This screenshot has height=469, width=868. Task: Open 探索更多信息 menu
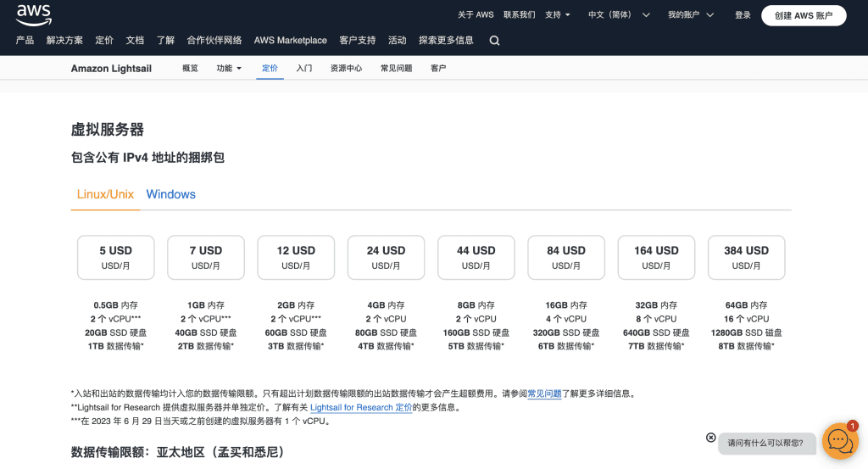click(446, 41)
